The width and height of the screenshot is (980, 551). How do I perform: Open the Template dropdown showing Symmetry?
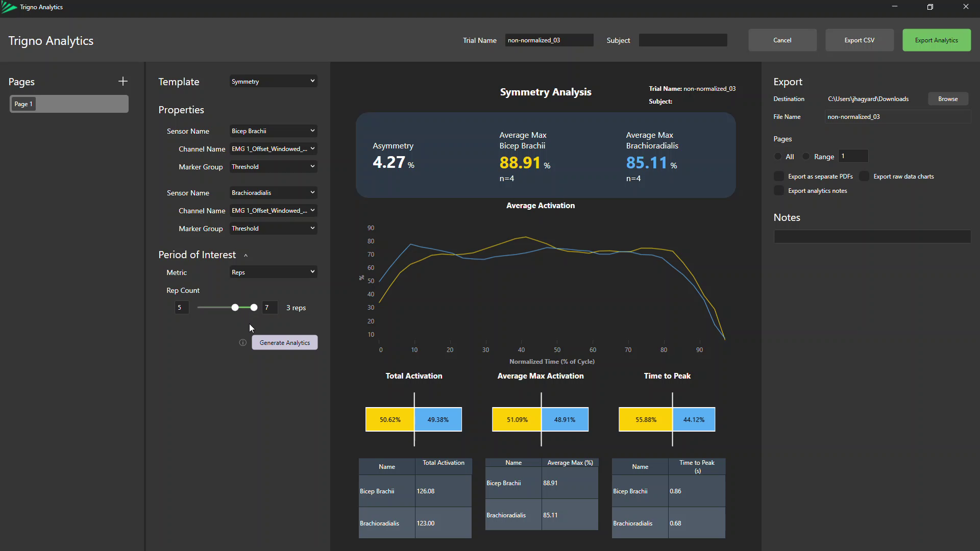tap(273, 82)
